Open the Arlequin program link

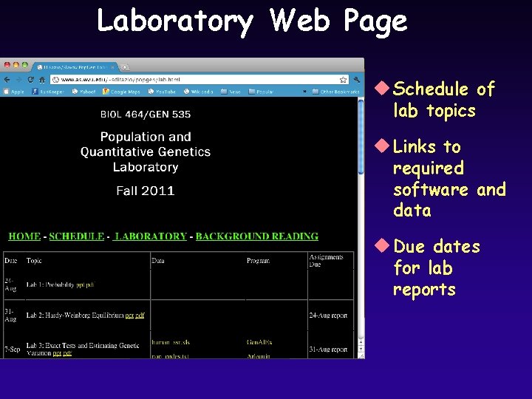click(259, 356)
